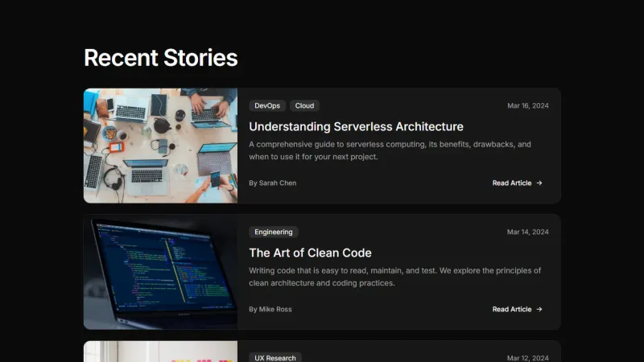Select the Cloud tag

tap(304, 105)
